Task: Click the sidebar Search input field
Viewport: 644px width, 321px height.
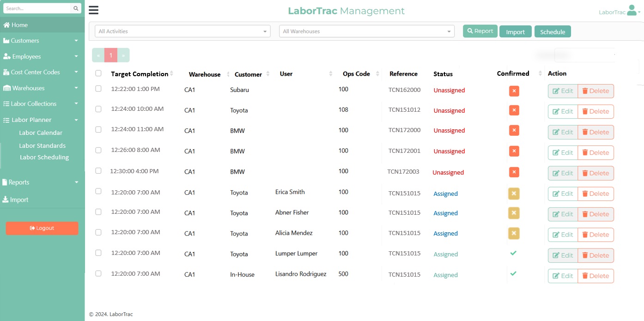Action: (37, 8)
